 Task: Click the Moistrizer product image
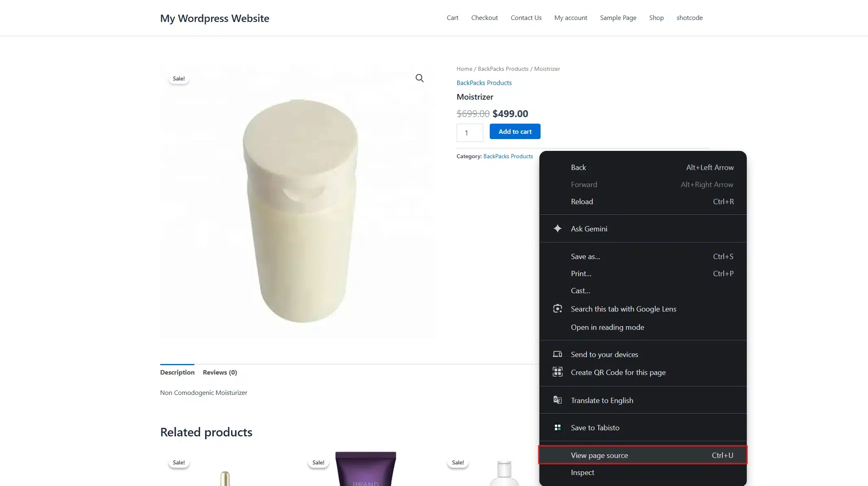pyautogui.click(x=299, y=201)
